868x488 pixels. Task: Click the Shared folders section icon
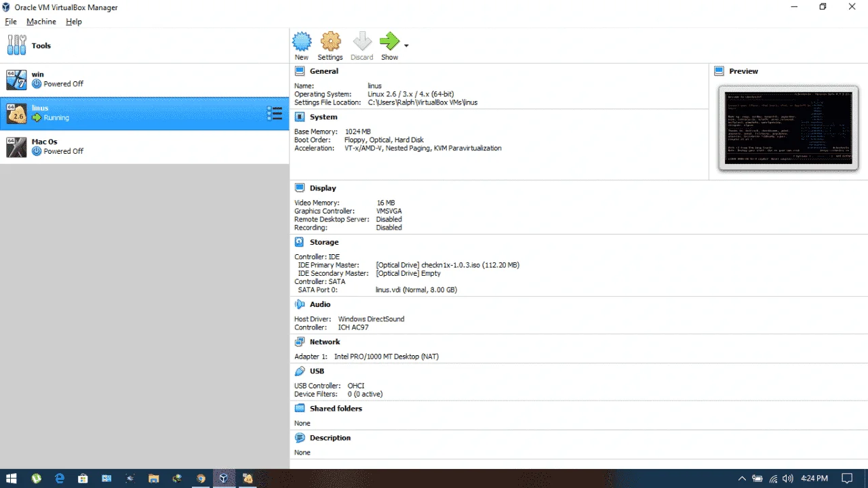[x=300, y=409]
